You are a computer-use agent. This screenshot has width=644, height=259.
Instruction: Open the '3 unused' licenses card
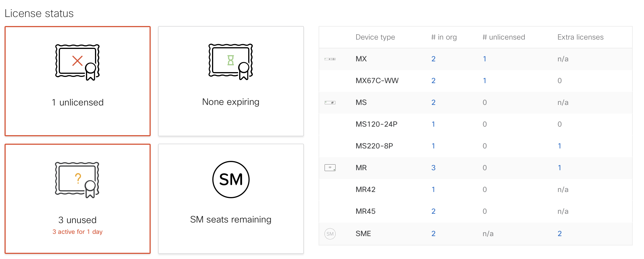pyautogui.click(x=77, y=198)
